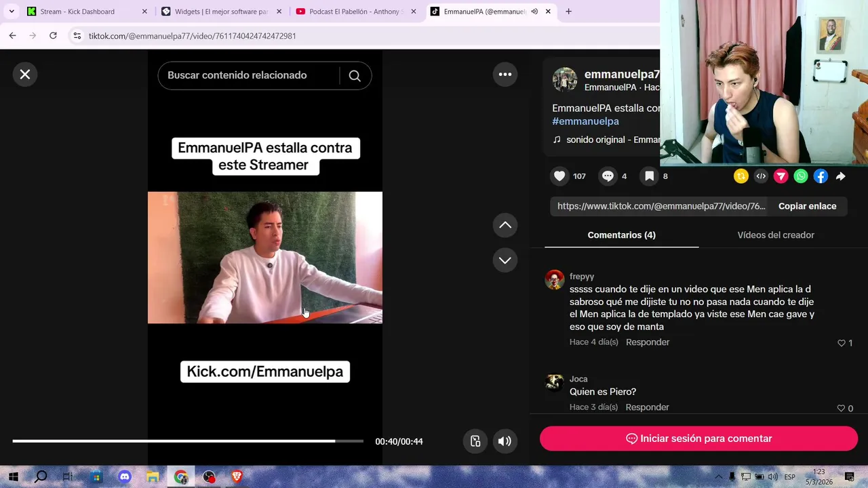Open Joca username link
This screenshot has height=488, width=868.
578,379
